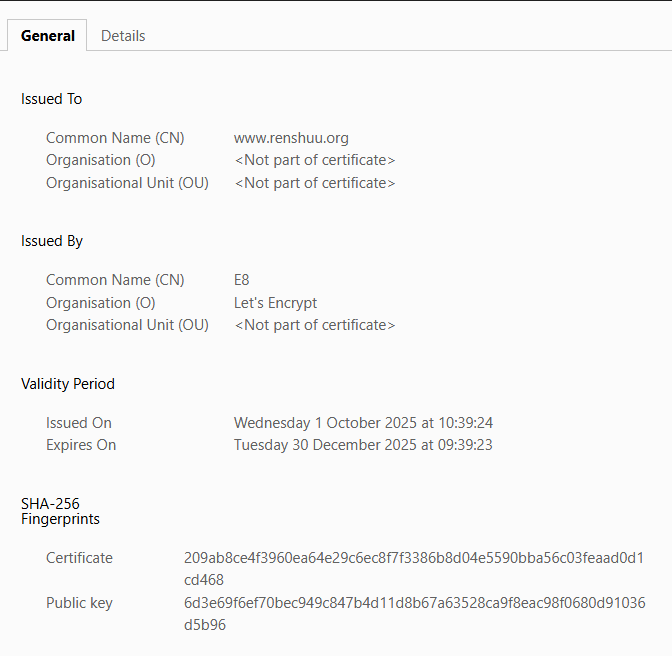Click the Issued By section heading
This screenshot has height=656, width=672.
[x=52, y=241]
